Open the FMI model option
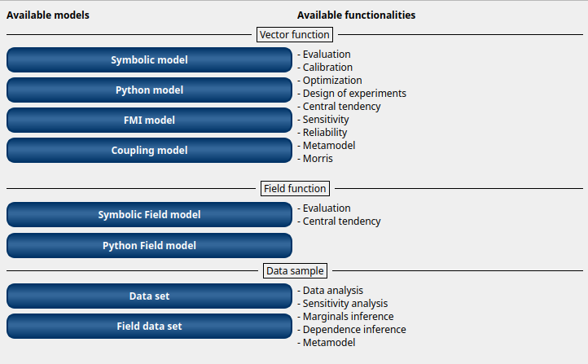Screen dimensions: 588x364 point(149,120)
